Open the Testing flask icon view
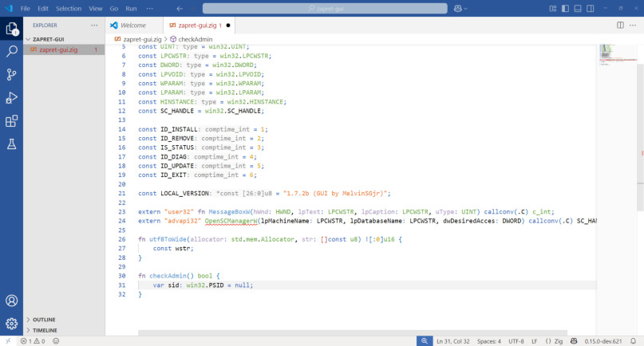This screenshot has height=346, width=644. (12, 144)
